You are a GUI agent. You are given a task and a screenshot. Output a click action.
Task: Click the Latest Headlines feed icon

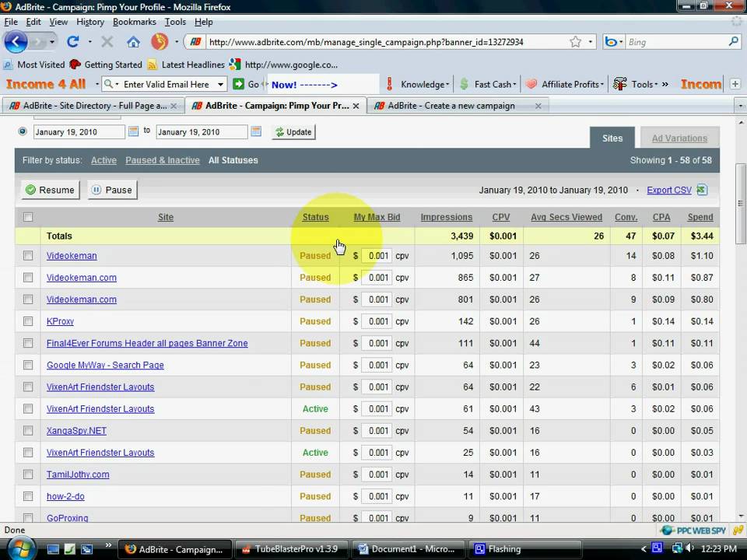(x=153, y=65)
